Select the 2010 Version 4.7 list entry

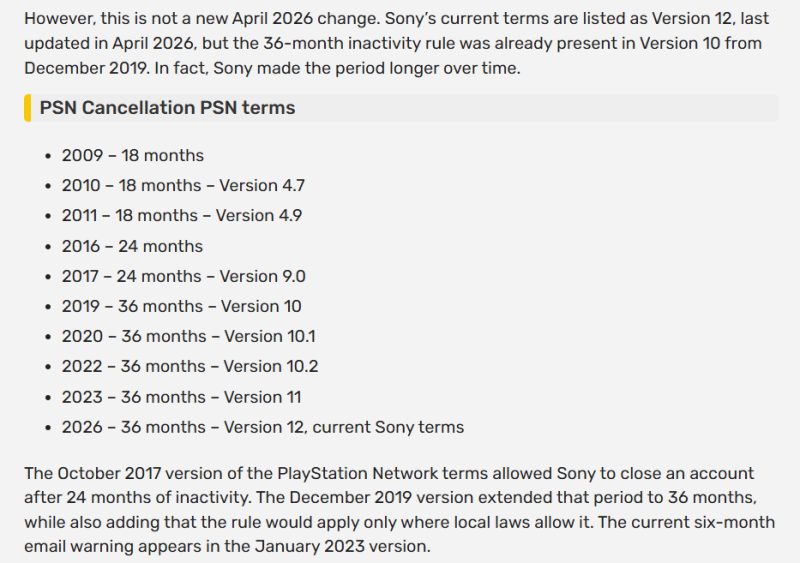pyautogui.click(x=183, y=185)
